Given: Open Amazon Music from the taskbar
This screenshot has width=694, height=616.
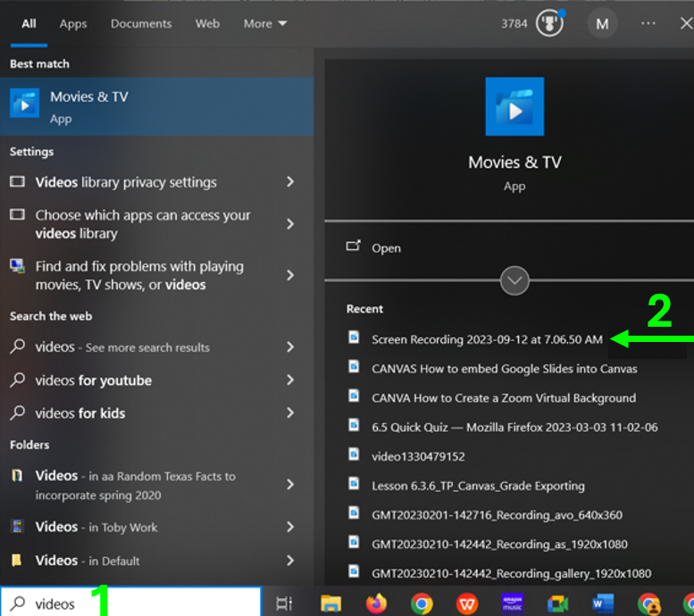Looking at the screenshot, I should tap(512, 604).
